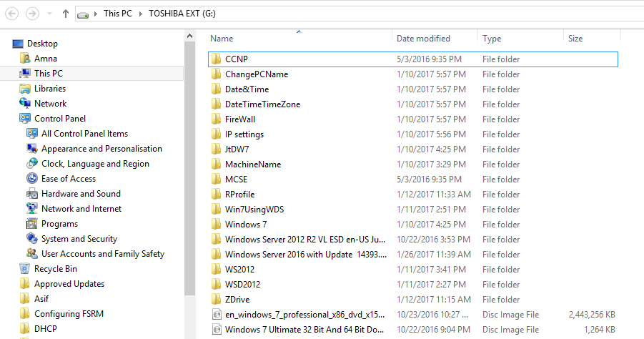The image size is (644, 339).
Task: Sort by the Type column header
Action: 492,38
